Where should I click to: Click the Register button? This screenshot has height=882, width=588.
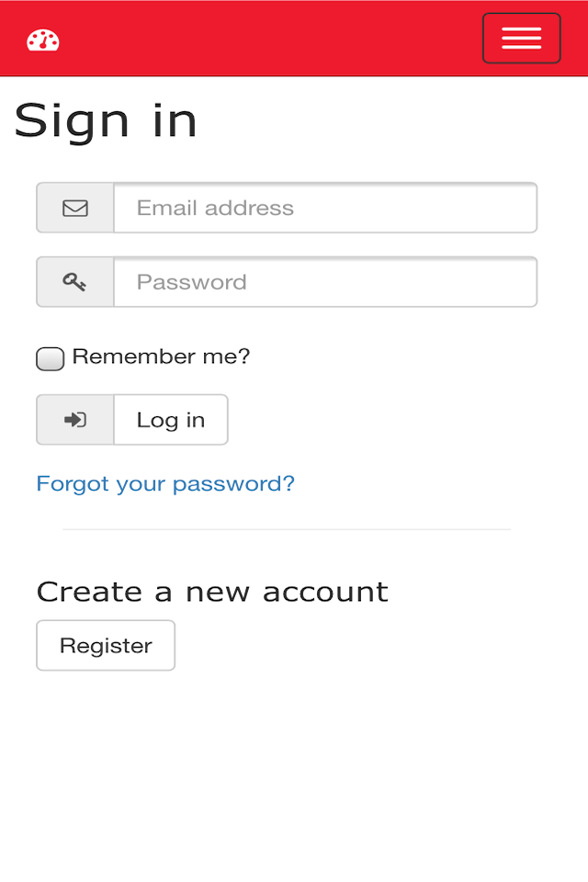click(106, 645)
